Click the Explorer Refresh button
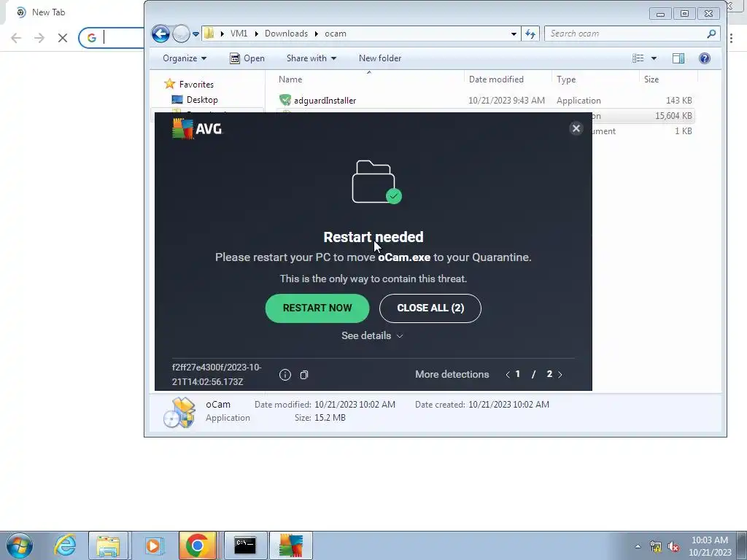Viewport: 747px width, 560px height. pos(530,34)
